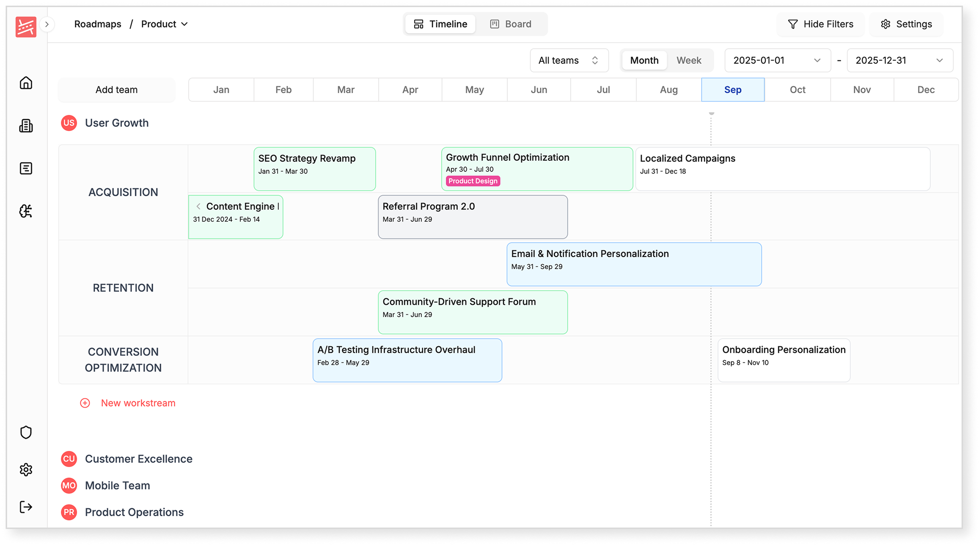
Task: Click the New workstream link
Action: pos(138,403)
